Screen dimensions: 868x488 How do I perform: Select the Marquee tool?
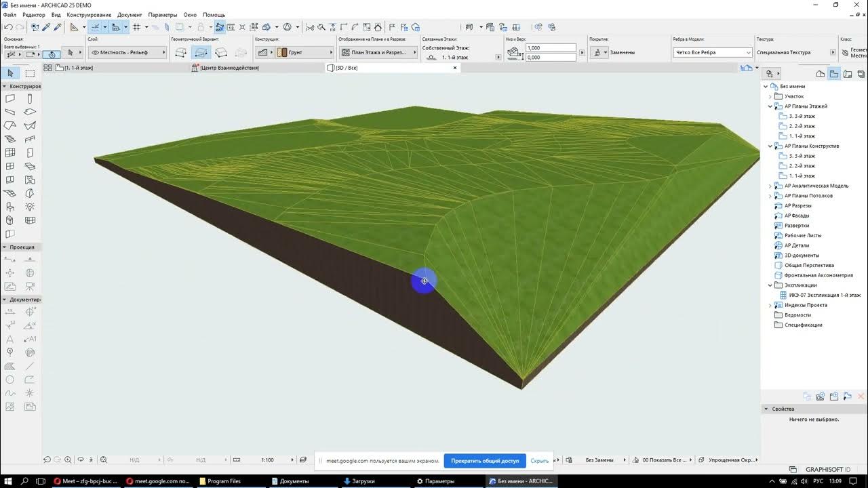pos(30,73)
